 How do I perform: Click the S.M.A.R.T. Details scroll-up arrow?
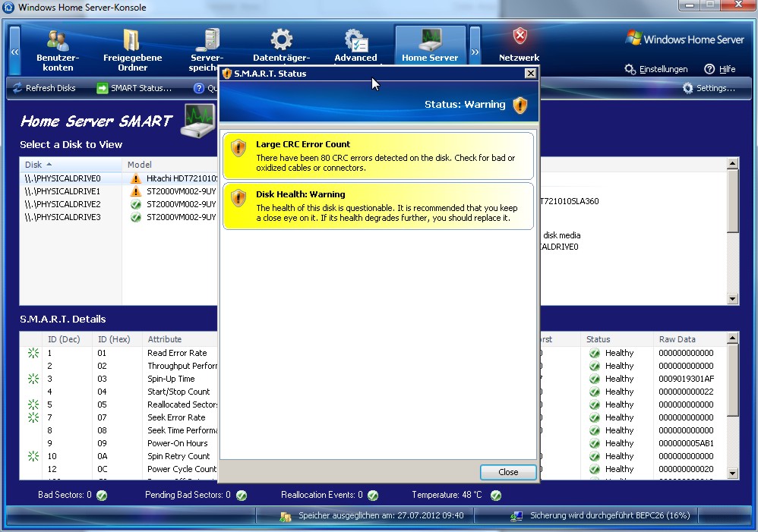click(x=732, y=338)
